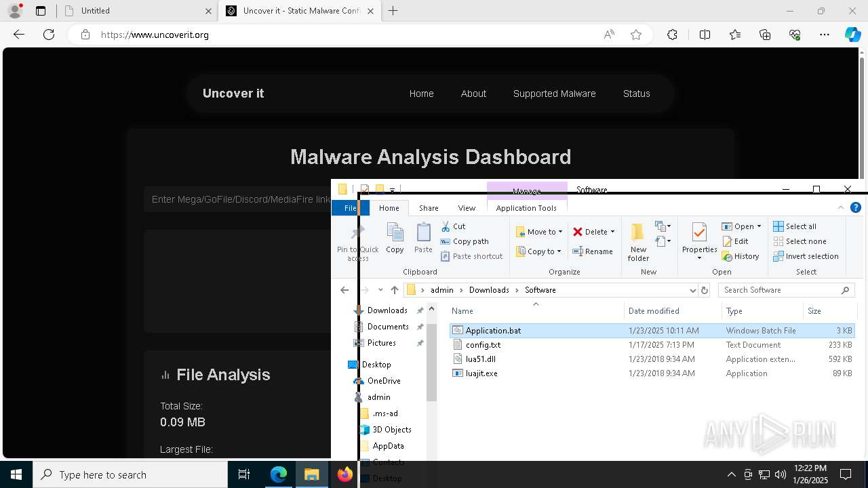Image resolution: width=868 pixels, height=488 pixels.
Task: Switch to View ribbon tab
Action: [x=467, y=208]
